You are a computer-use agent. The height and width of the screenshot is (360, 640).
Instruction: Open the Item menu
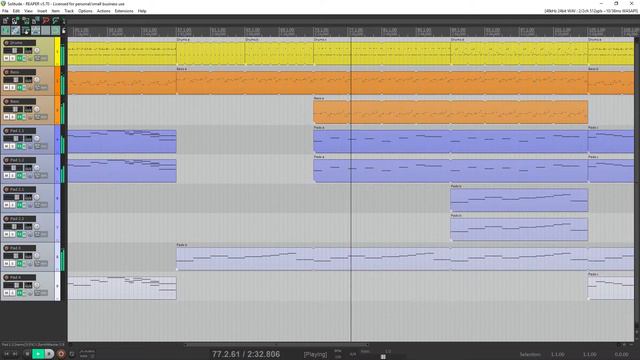56,11
